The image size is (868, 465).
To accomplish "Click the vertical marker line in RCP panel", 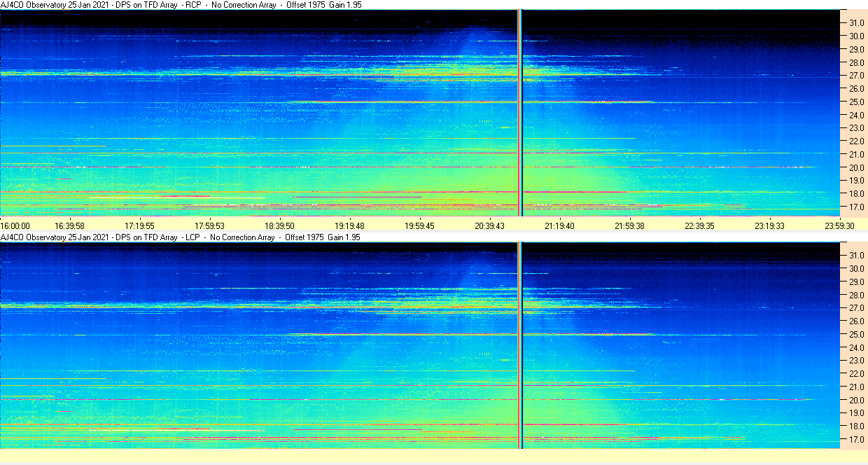I will pyautogui.click(x=520, y=113).
